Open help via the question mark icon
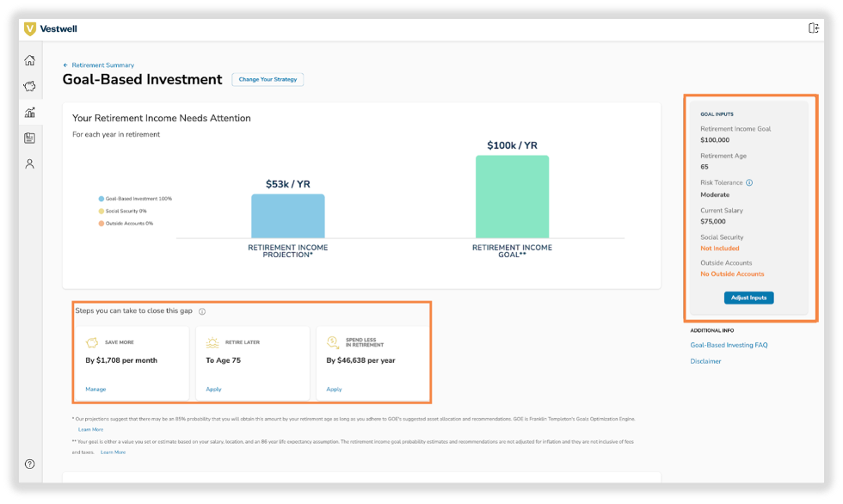 pos(29,464)
